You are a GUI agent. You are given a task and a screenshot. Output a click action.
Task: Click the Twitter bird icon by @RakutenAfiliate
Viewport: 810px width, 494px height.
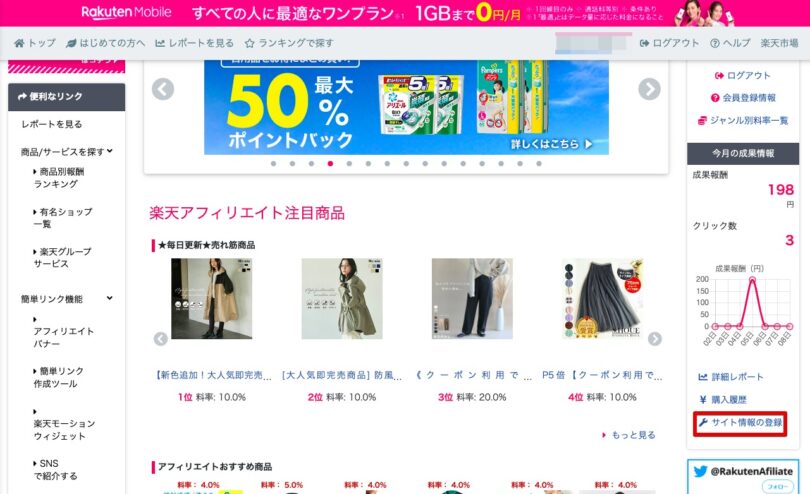700,471
